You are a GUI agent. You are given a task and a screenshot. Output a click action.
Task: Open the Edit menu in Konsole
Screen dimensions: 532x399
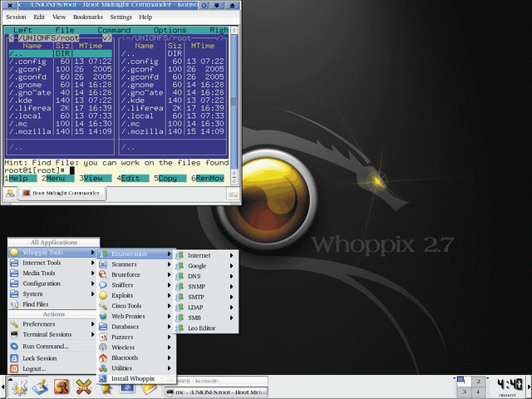pos(39,17)
